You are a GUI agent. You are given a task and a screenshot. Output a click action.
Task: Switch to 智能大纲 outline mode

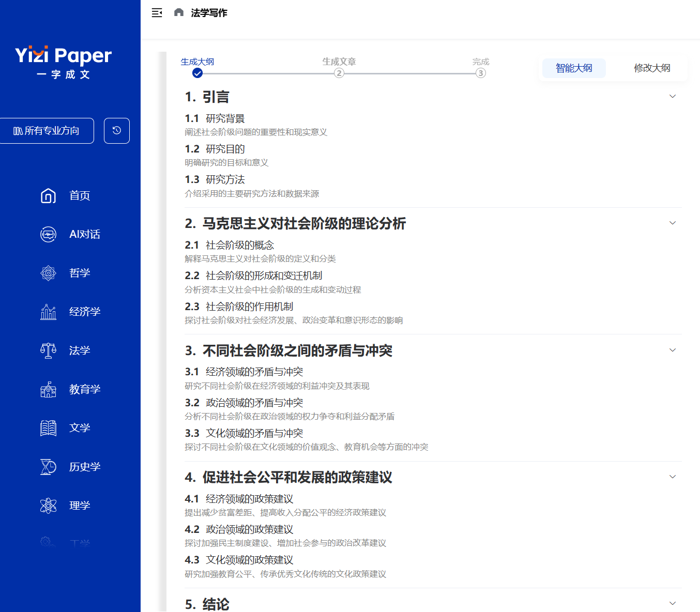(574, 68)
